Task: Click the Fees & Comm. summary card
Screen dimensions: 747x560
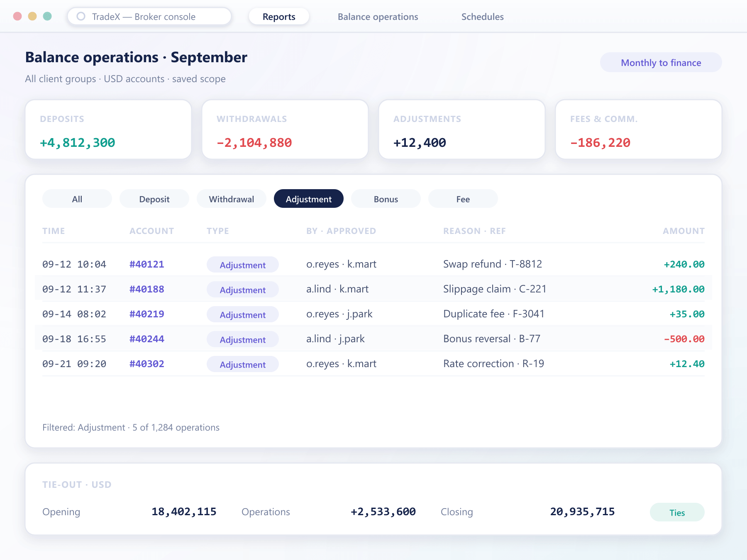Action: coord(639,129)
